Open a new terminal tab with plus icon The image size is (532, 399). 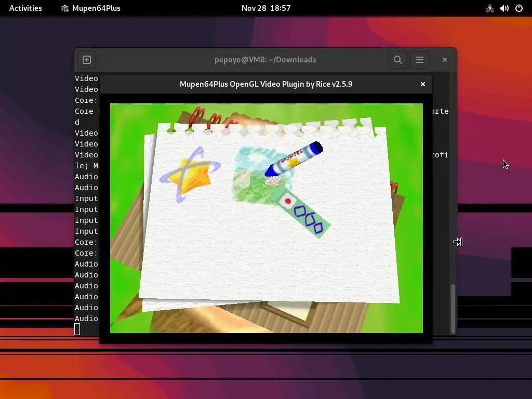tap(87, 60)
